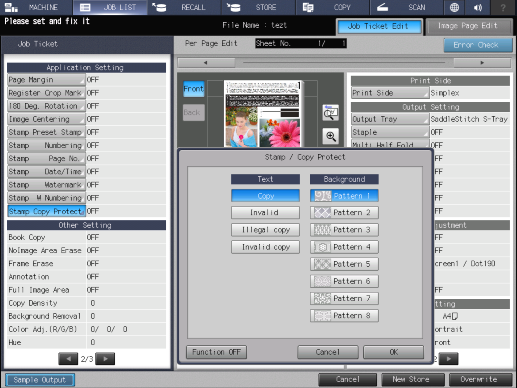
Task: Open the Stamp Numbering setting
Action: point(46,146)
